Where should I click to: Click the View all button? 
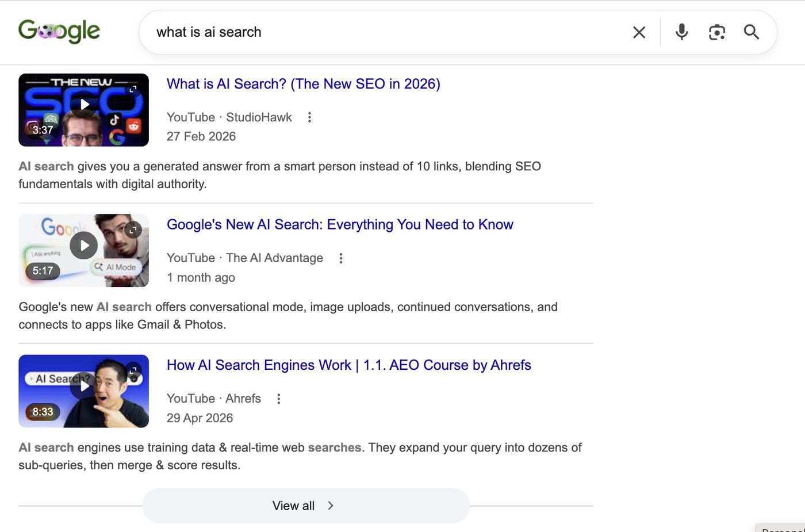pos(306,506)
